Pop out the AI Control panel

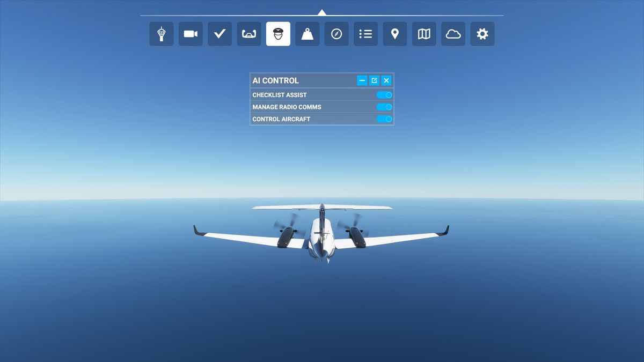pyautogui.click(x=374, y=80)
